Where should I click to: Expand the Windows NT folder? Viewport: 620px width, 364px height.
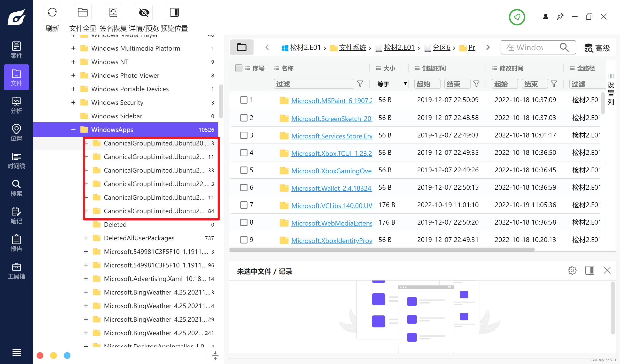pos(73,62)
